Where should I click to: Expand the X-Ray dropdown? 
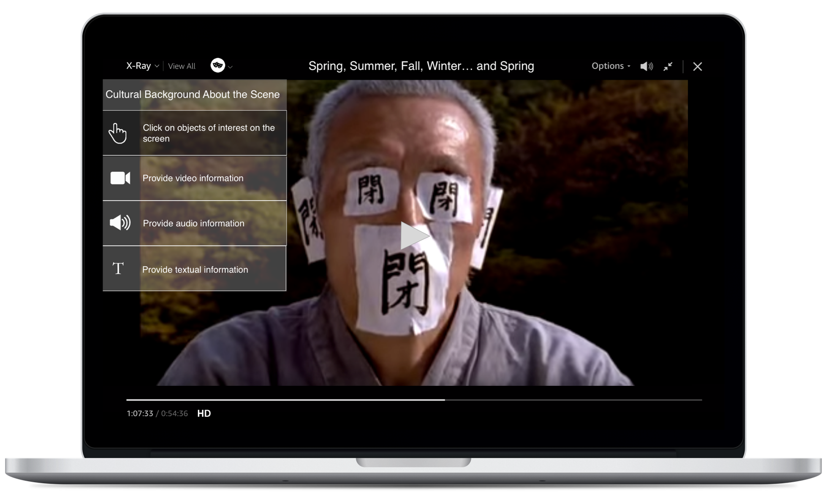click(143, 66)
